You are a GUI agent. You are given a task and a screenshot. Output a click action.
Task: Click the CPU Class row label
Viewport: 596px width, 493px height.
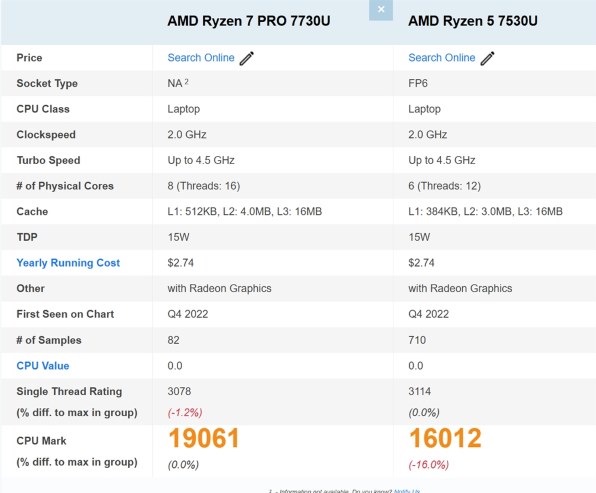[43, 109]
